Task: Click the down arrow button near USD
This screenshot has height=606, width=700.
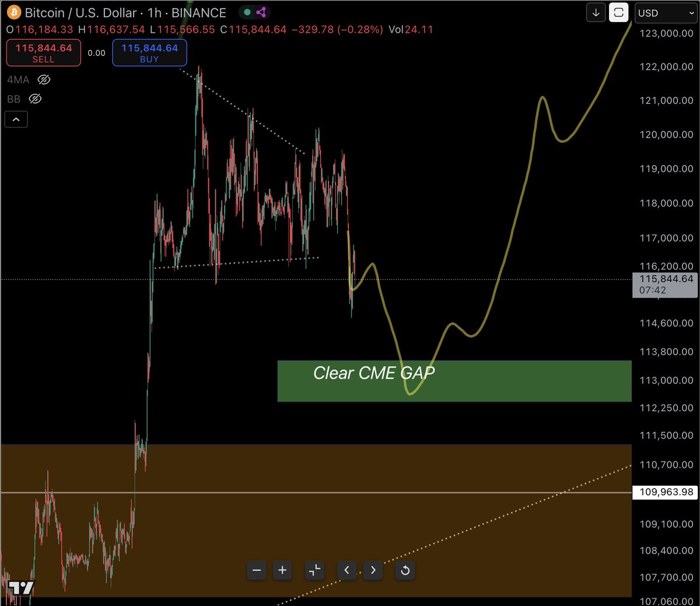Action: click(x=596, y=12)
